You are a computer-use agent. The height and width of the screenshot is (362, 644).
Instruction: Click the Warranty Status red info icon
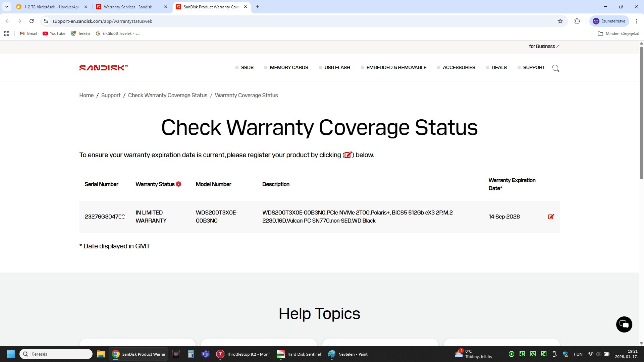178,184
